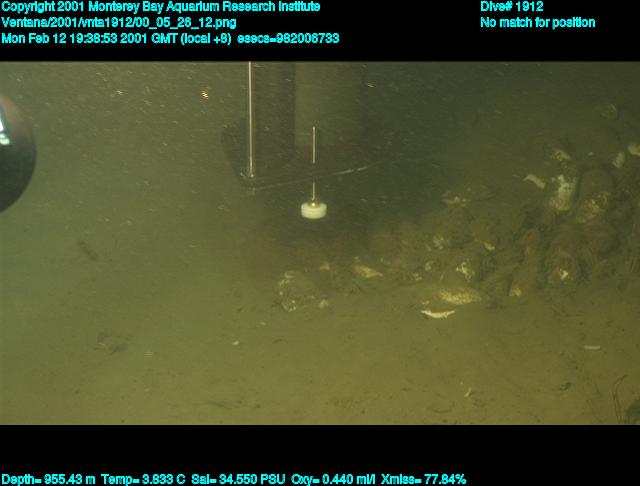The image size is (640, 486).
Task: Click the Xmiss= 77.84% reading
Action: 423,479
